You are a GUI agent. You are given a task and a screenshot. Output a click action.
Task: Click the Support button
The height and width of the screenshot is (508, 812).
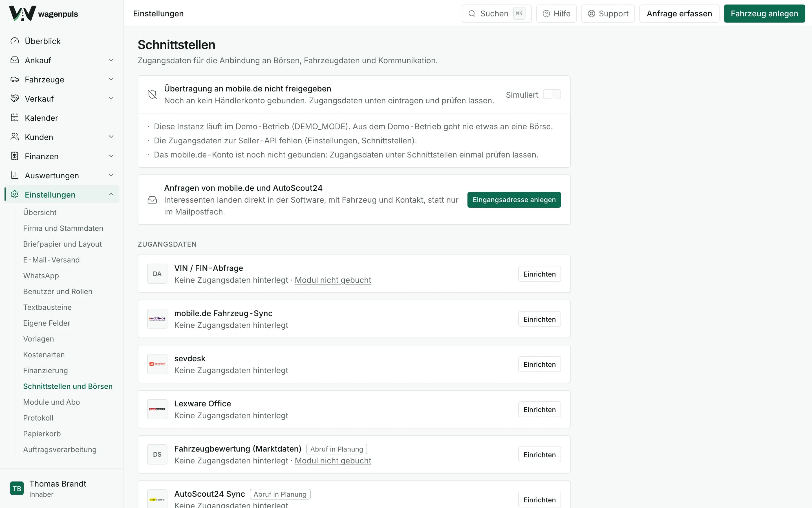tap(608, 14)
